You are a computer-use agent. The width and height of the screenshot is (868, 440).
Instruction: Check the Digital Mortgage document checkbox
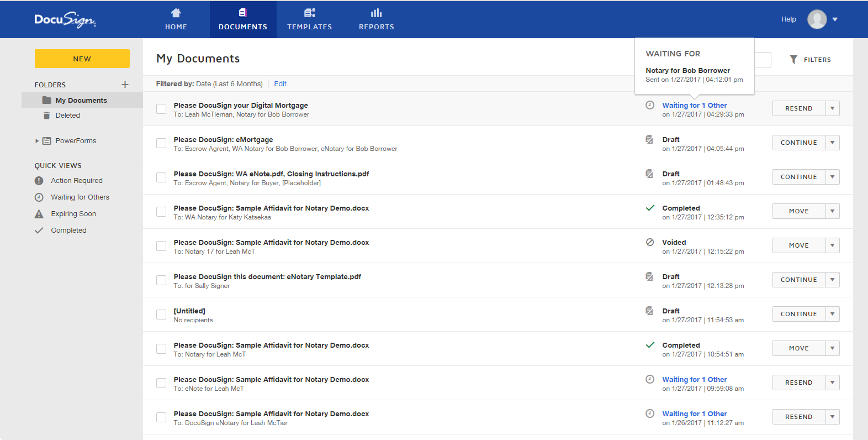(161, 109)
